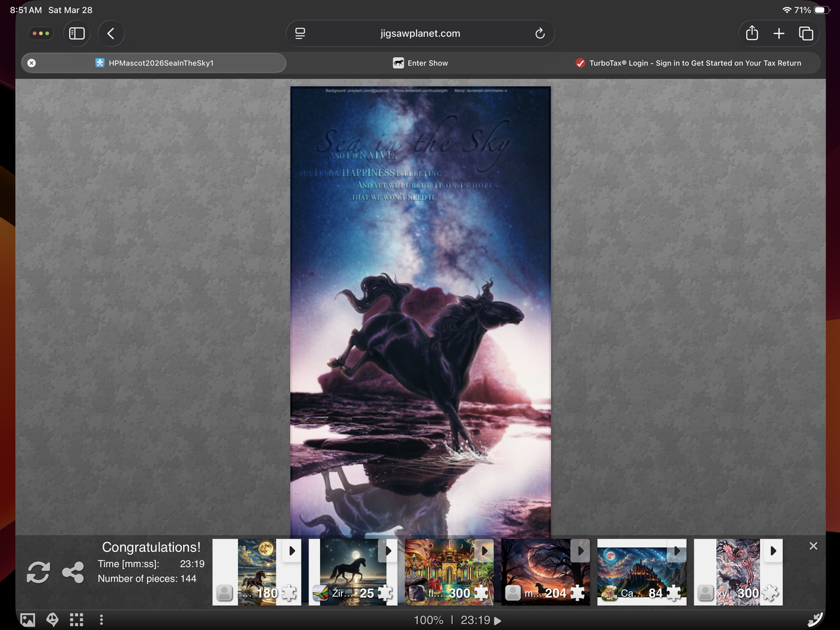Close the HPMascot2026SeaInTheSky1 tab

click(31, 63)
